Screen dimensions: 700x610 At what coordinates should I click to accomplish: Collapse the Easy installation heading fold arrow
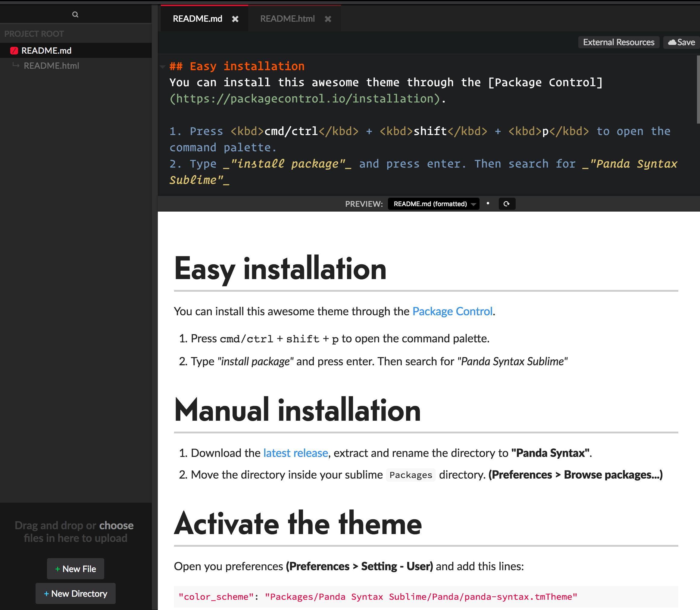coord(163,67)
